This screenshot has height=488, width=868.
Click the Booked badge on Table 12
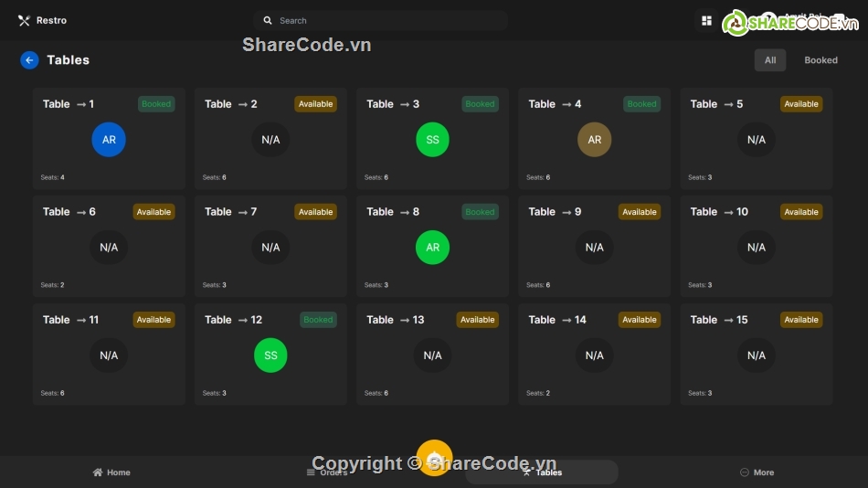click(x=318, y=320)
